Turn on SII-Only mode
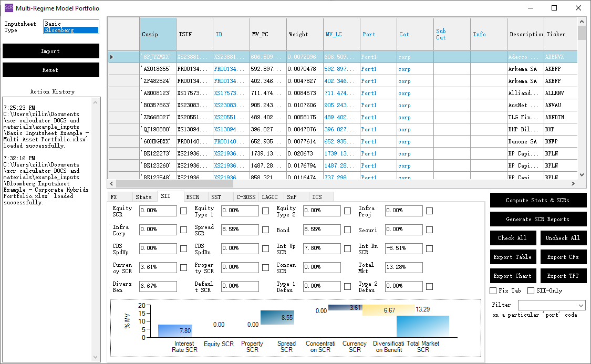591x364 pixels. (x=530, y=290)
